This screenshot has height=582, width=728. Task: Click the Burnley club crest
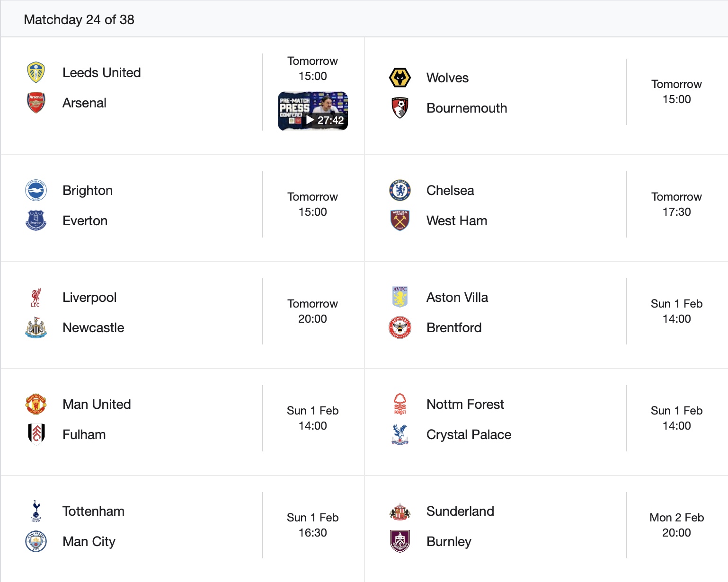[400, 541]
